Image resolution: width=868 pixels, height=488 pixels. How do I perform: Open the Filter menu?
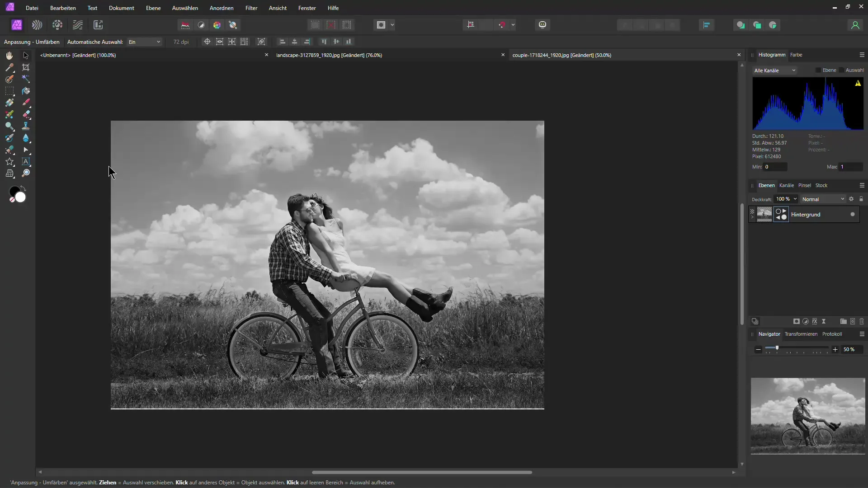[251, 8]
